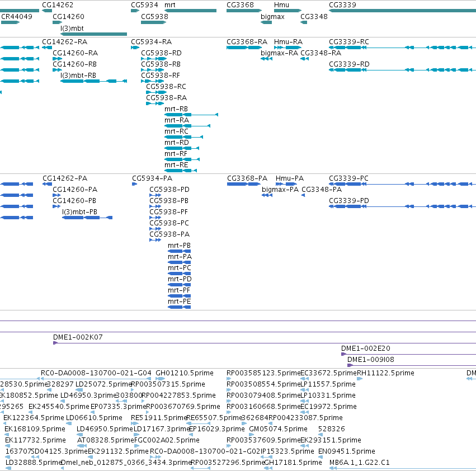
Task: Select EST GH01210.5prime
Action: [161, 379]
